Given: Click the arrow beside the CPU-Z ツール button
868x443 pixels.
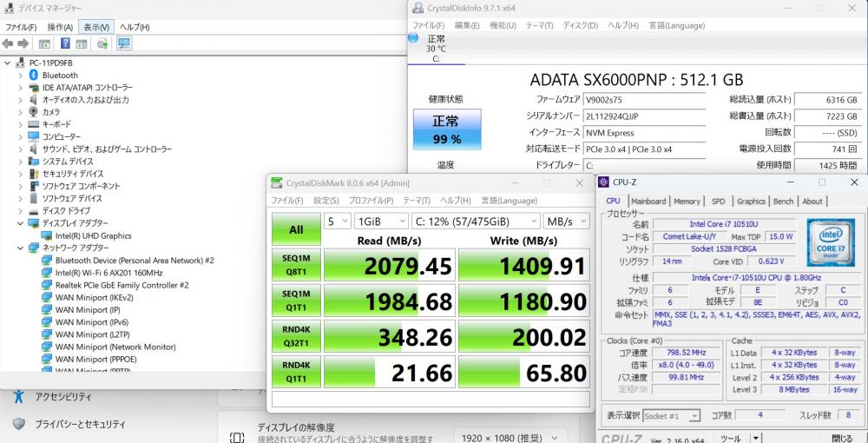Looking at the screenshot, I should click(756, 438).
